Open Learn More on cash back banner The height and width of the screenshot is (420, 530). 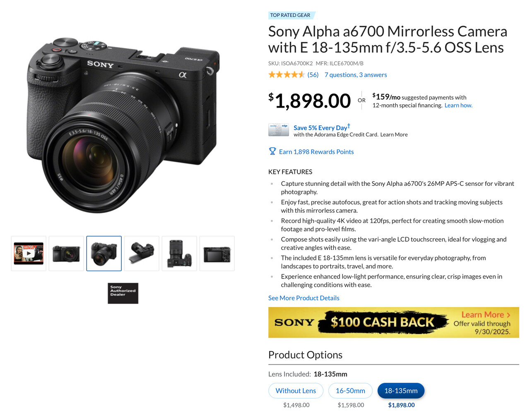tap(486, 315)
